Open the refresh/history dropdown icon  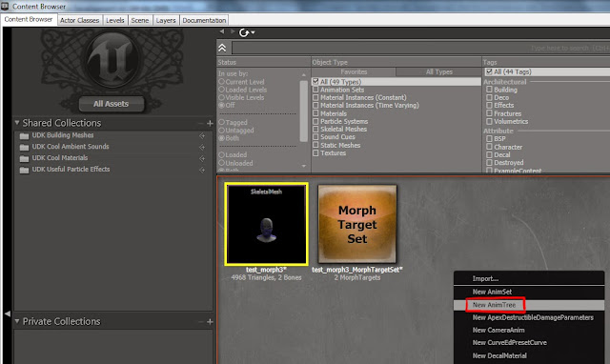tap(247, 32)
